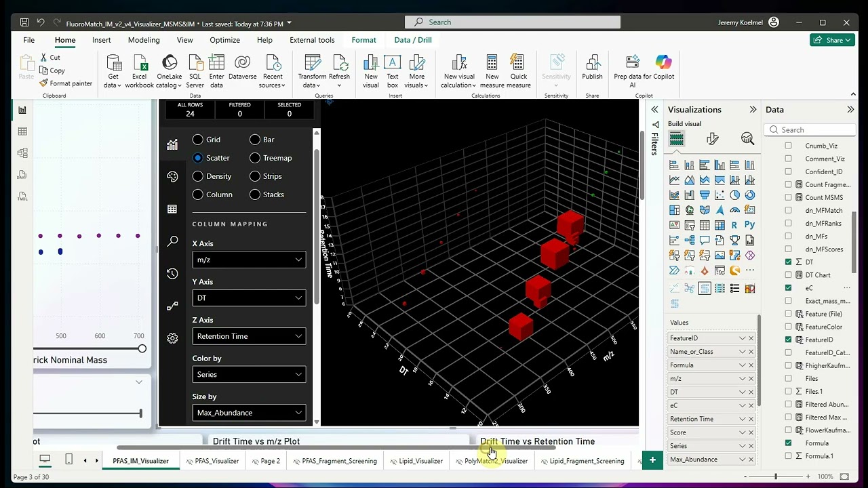
Task: Open OneLake catalog
Action: coord(170,64)
